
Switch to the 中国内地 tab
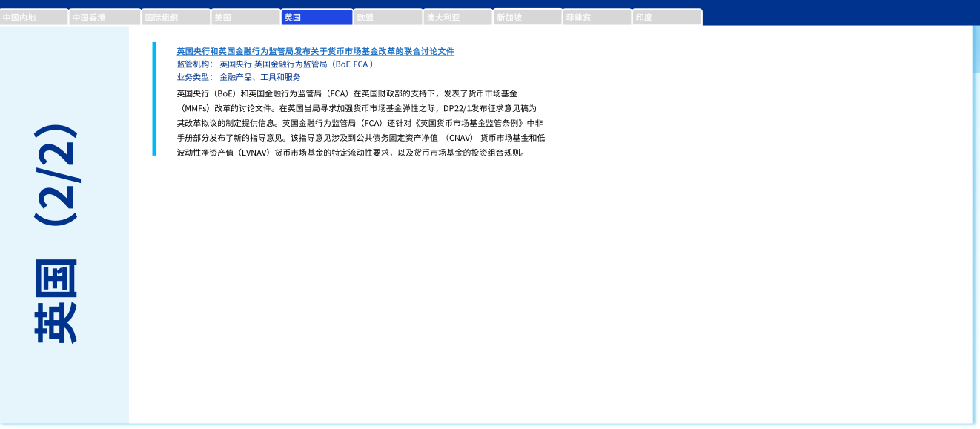[34, 17]
